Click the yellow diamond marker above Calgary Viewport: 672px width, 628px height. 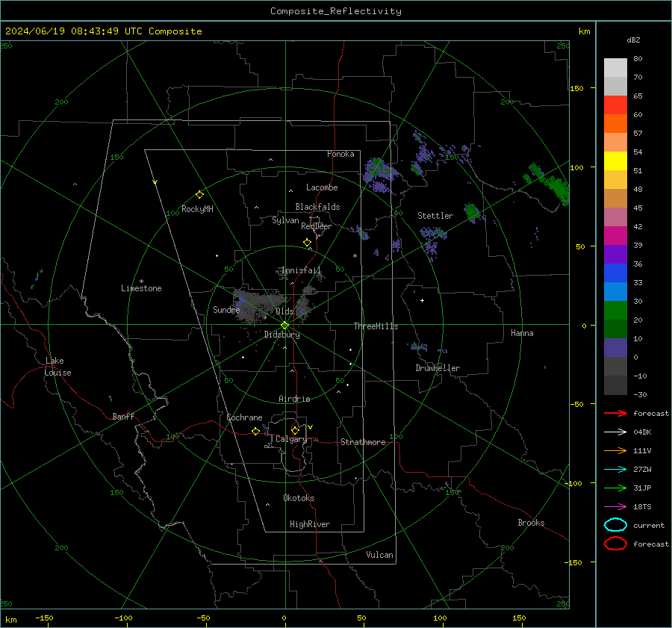click(295, 430)
